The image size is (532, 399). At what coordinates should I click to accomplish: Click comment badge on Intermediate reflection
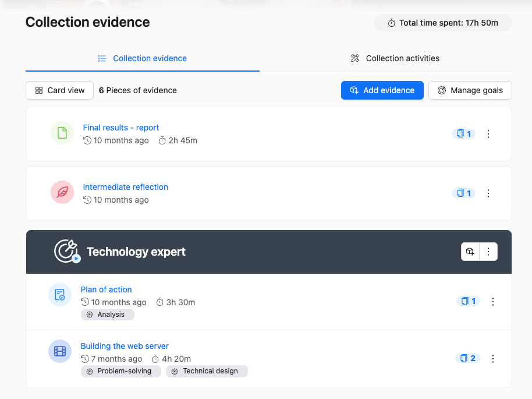[x=463, y=193]
